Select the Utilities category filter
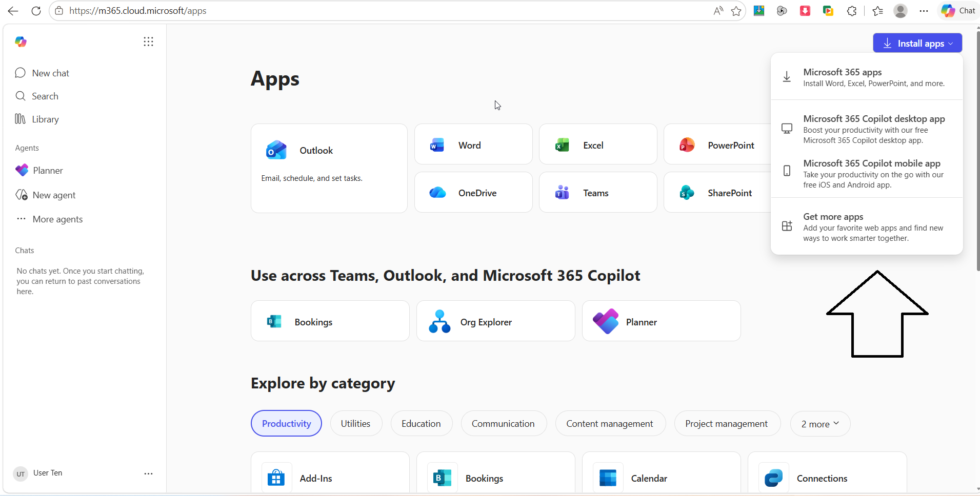This screenshot has height=496, width=980. pos(356,423)
